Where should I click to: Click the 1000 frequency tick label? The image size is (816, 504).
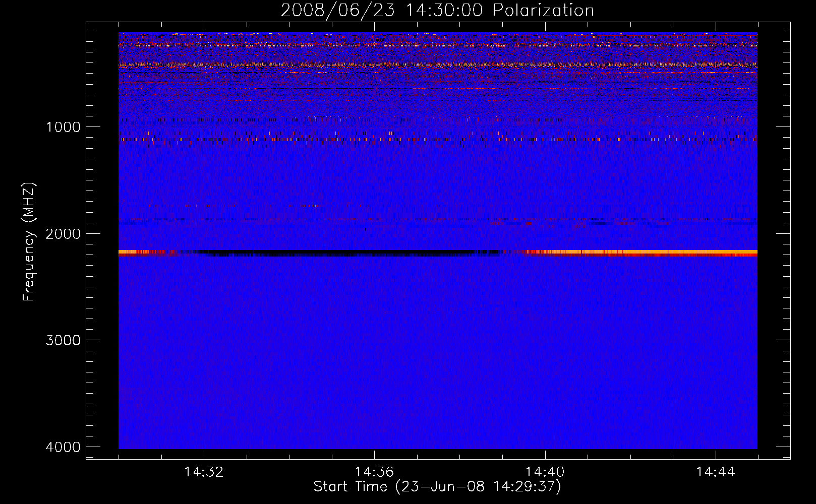(63, 127)
